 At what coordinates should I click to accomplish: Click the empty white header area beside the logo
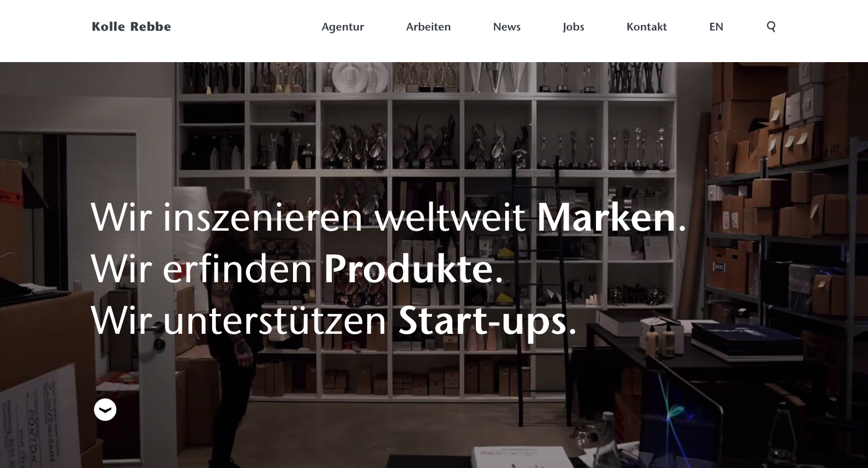click(244, 27)
